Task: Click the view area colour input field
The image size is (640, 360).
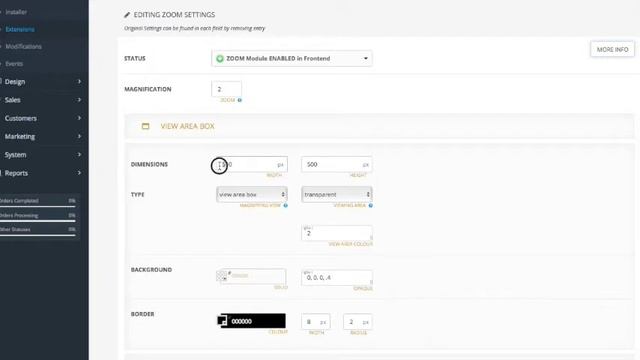Action: (337, 233)
